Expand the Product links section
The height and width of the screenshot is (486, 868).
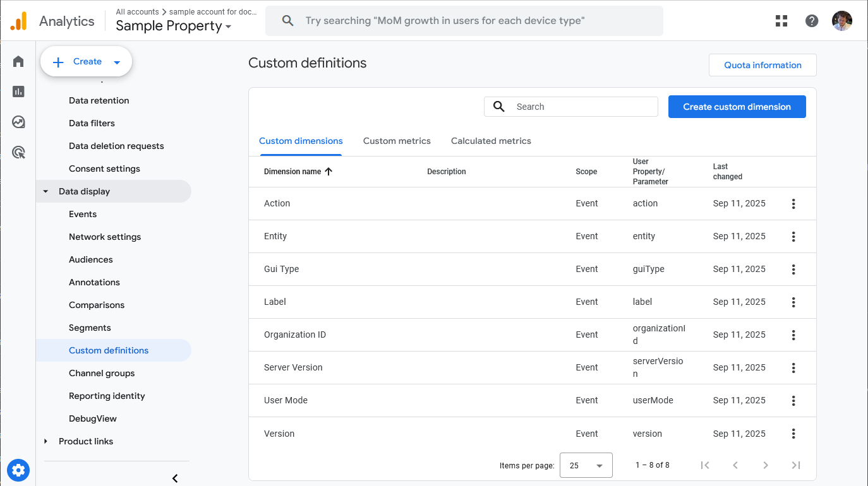click(x=45, y=441)
